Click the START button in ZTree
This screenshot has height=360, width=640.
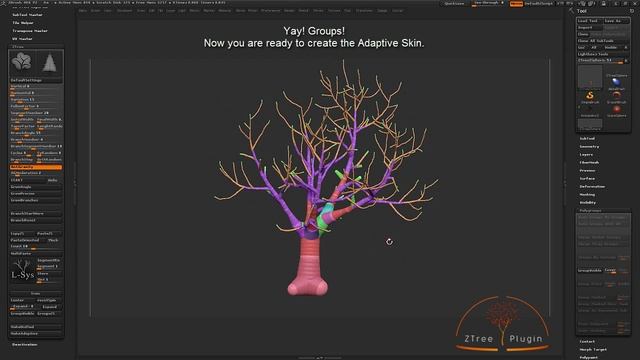(27, 180)
